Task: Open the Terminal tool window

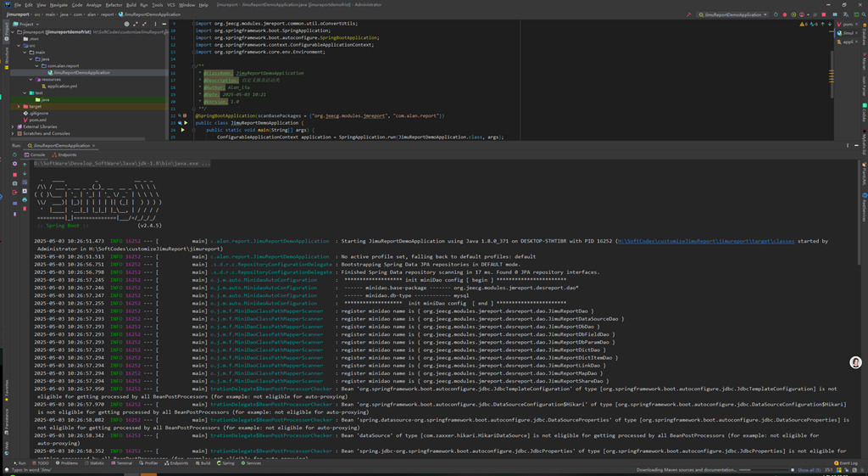Action: (x=122, y=463)
